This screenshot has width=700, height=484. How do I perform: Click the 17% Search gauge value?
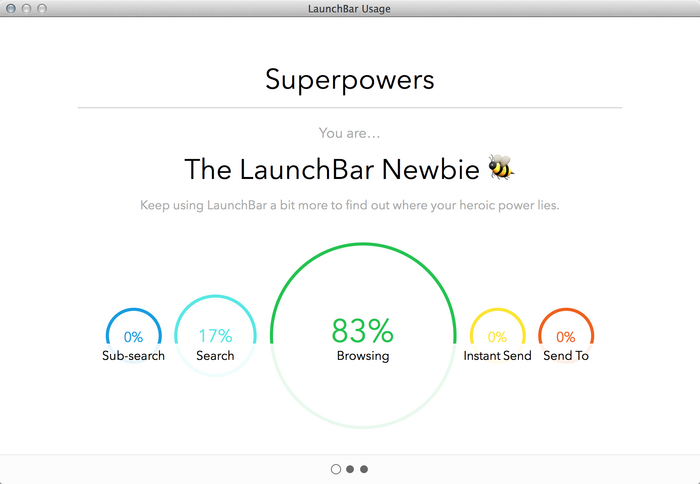pyautogui.click(x=215, y=336)
